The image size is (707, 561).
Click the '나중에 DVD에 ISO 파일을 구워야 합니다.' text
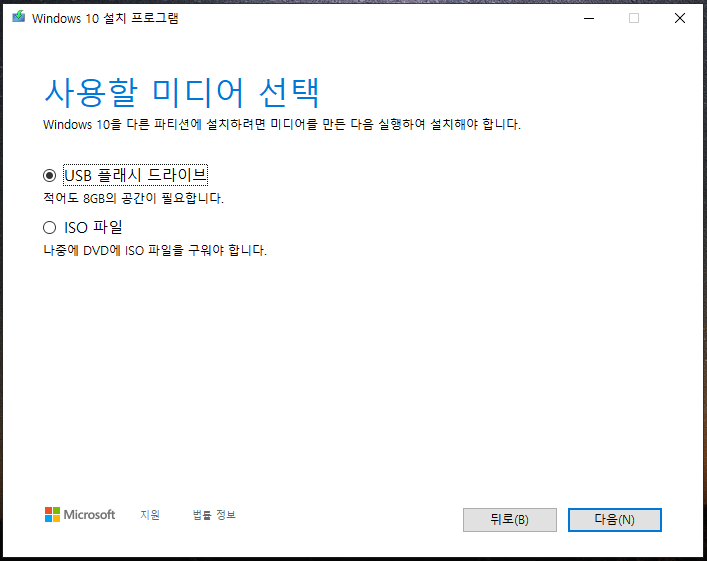coord(155,250)
